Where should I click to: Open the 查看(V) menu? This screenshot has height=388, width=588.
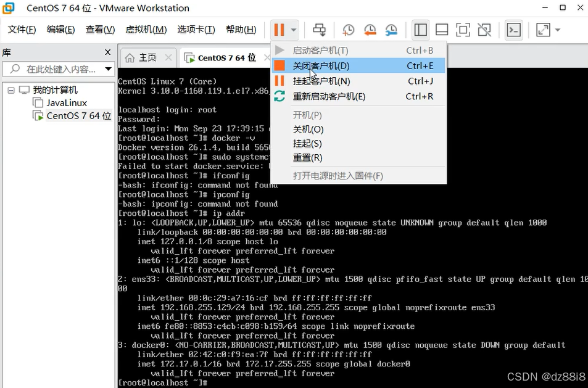click(100, 29)
